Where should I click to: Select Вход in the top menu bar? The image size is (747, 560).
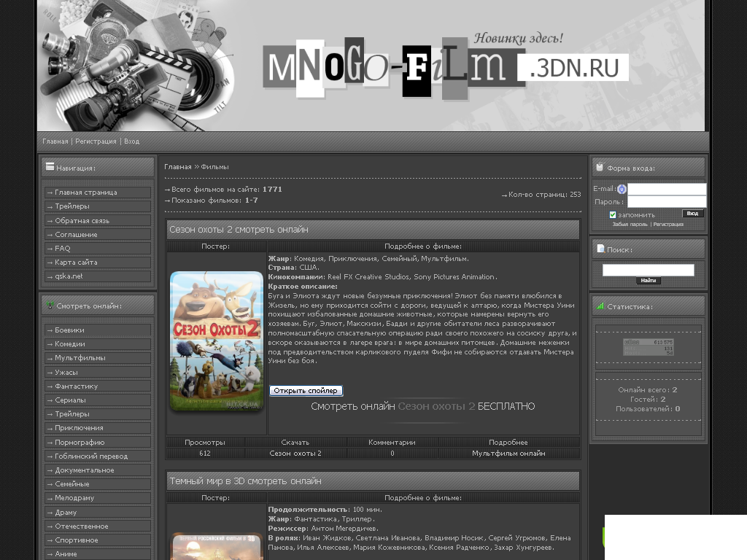132,141
